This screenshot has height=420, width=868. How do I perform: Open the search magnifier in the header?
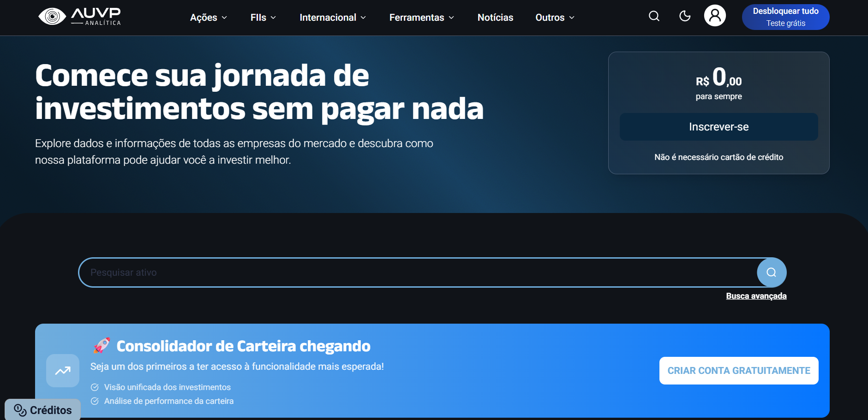[654, 16]
